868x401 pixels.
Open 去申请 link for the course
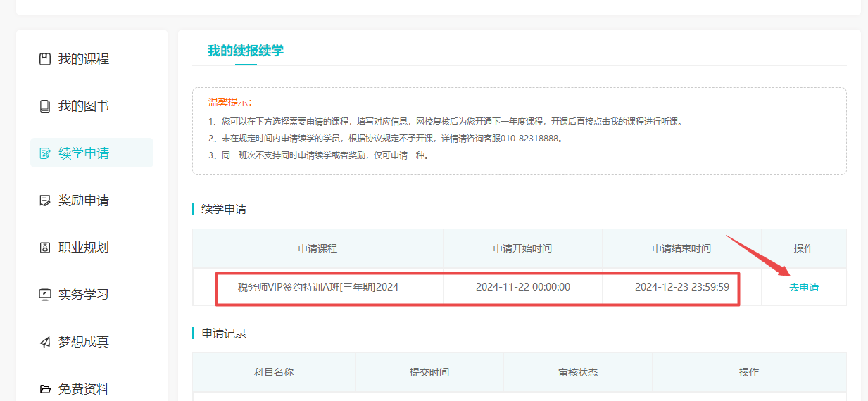point(803,287)
